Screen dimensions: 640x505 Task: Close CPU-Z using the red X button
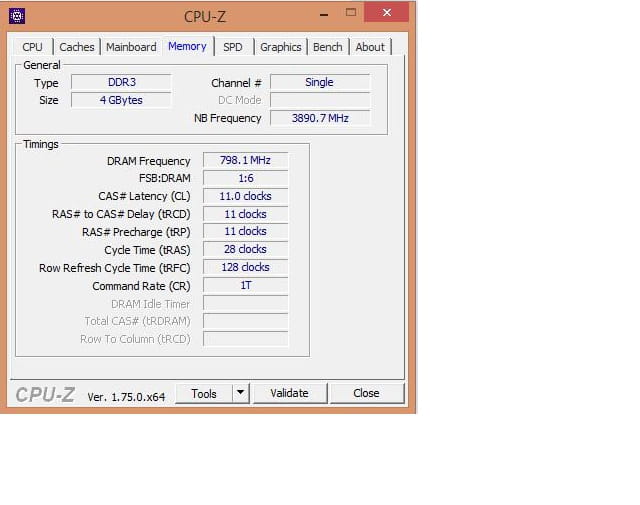[x=386, y=12]
